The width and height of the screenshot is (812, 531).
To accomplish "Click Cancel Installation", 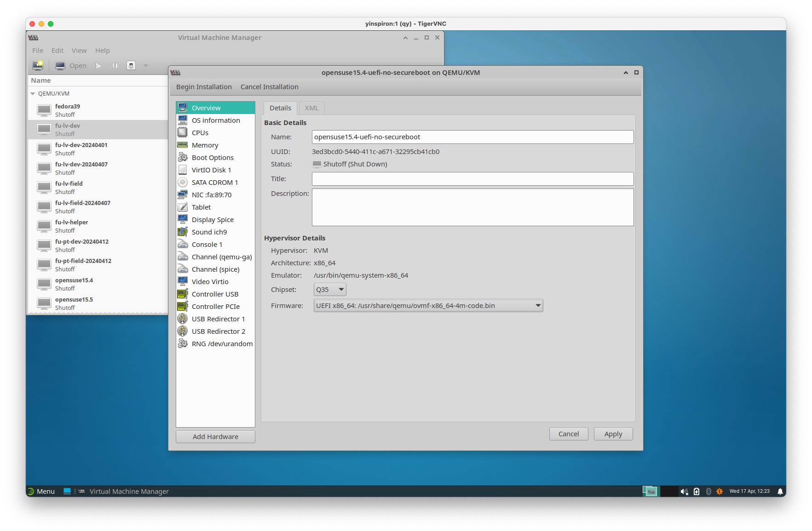I will (x=270, y=87).
